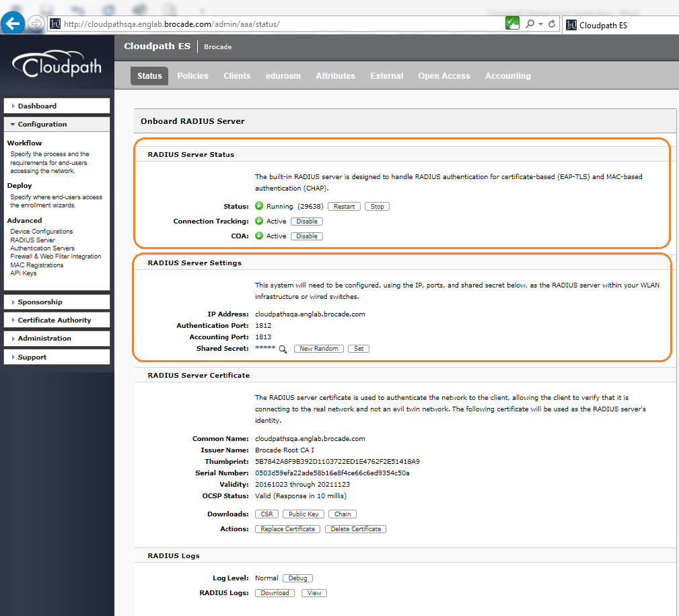Open Deploy in Configuration menu

coord(20,185)
